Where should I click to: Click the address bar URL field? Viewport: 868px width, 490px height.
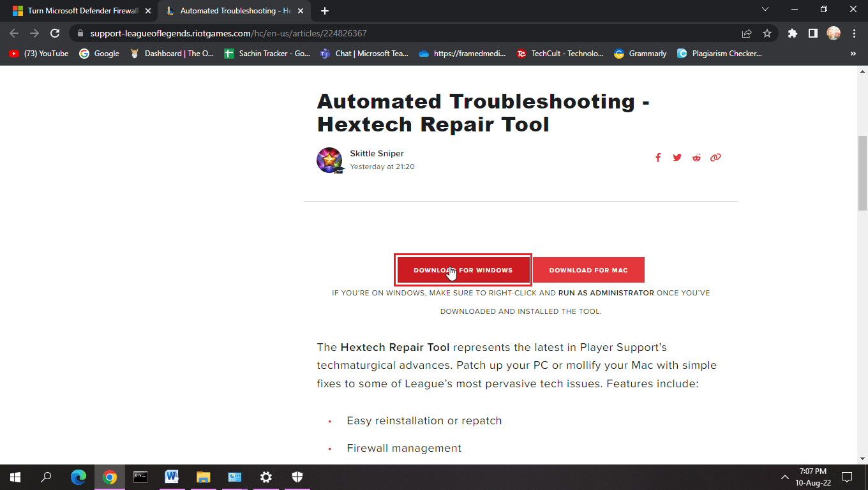point(408,33)
